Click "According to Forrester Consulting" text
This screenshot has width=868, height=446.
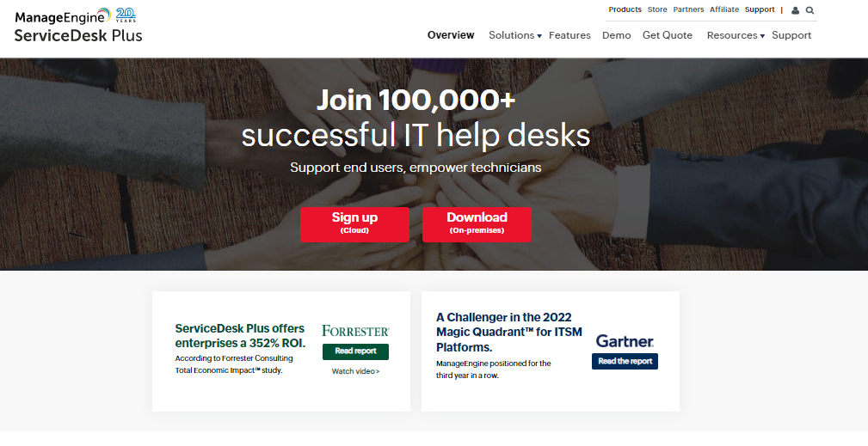(234, 358)
